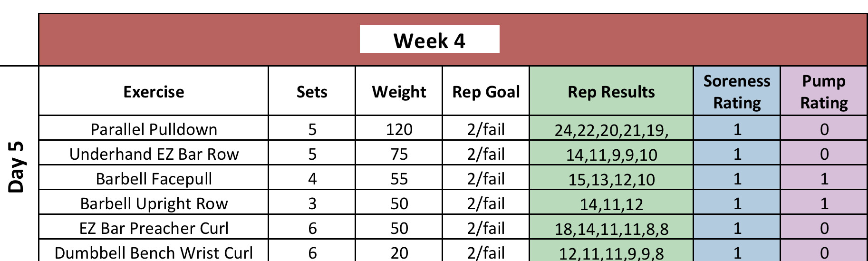Select the weight cell showing 75
The image size is (868, 261).
pyautogui.click(x=399, y=154)
